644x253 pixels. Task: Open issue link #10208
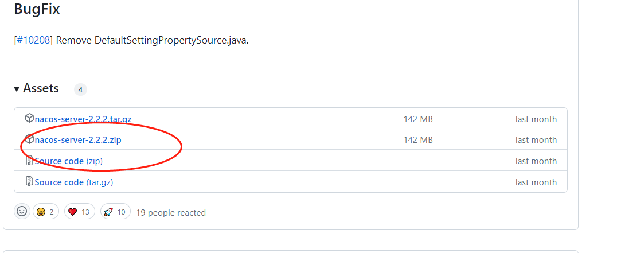33,41
